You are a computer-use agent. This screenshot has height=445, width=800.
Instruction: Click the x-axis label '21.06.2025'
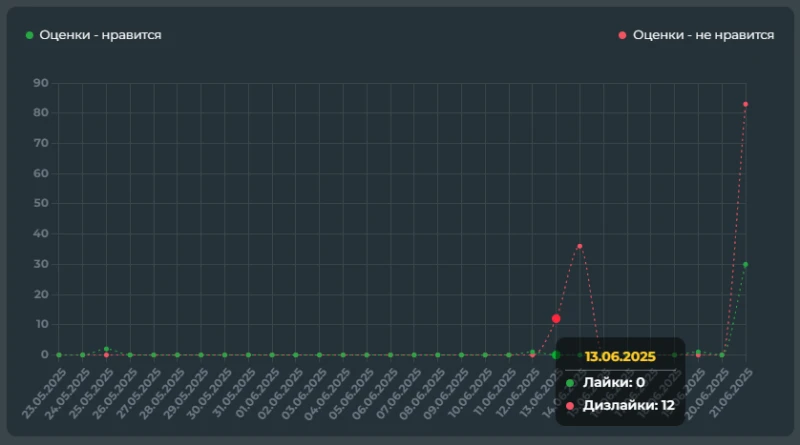pyautogui.click(x=731, y=393)
